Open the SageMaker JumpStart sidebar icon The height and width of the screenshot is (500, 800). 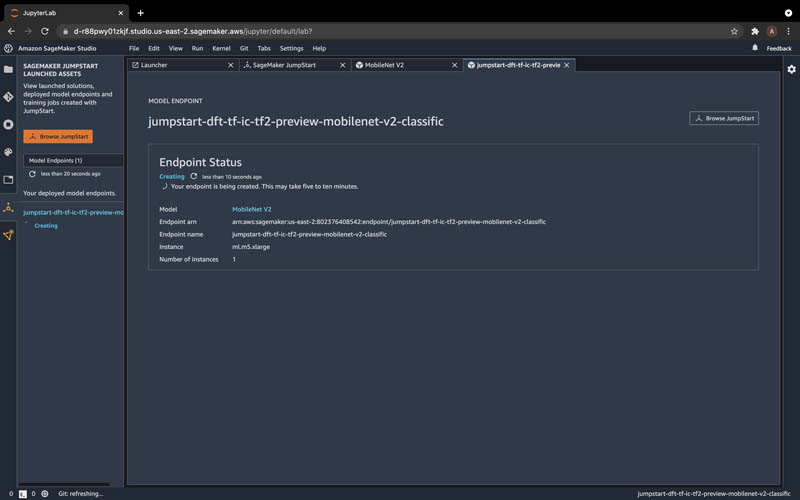8,208
